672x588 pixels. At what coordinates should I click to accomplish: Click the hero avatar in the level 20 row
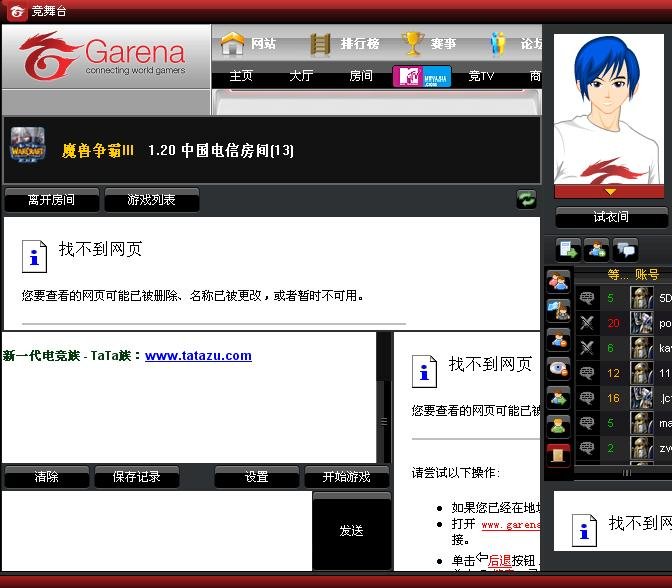(x=642, y=323)
